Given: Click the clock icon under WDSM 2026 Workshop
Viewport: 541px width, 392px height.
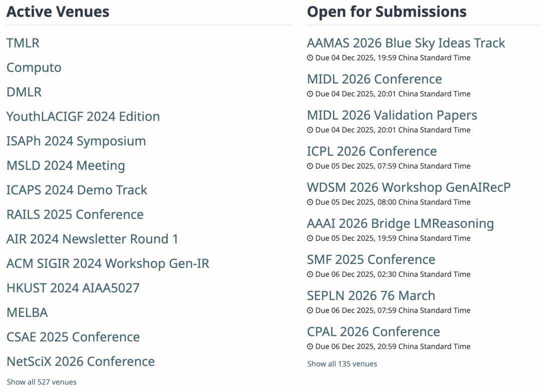Looking at the screenshot, I should (x=310, y=202).
